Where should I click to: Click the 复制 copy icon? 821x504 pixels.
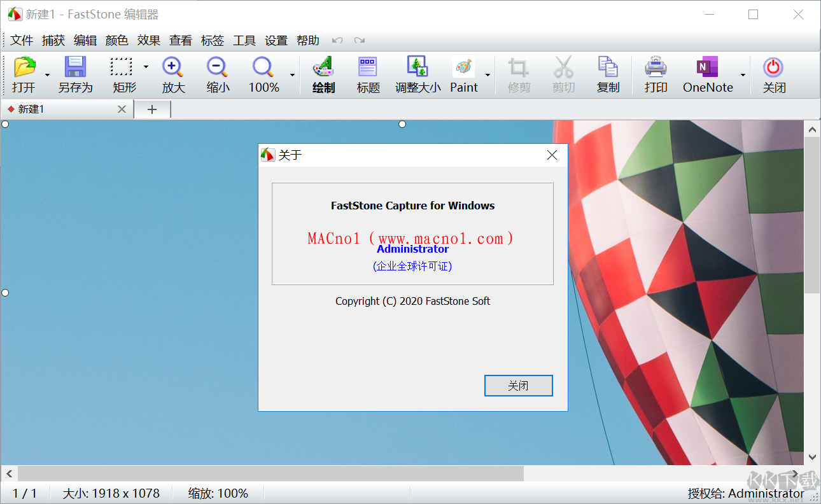(x=608, y=67)
